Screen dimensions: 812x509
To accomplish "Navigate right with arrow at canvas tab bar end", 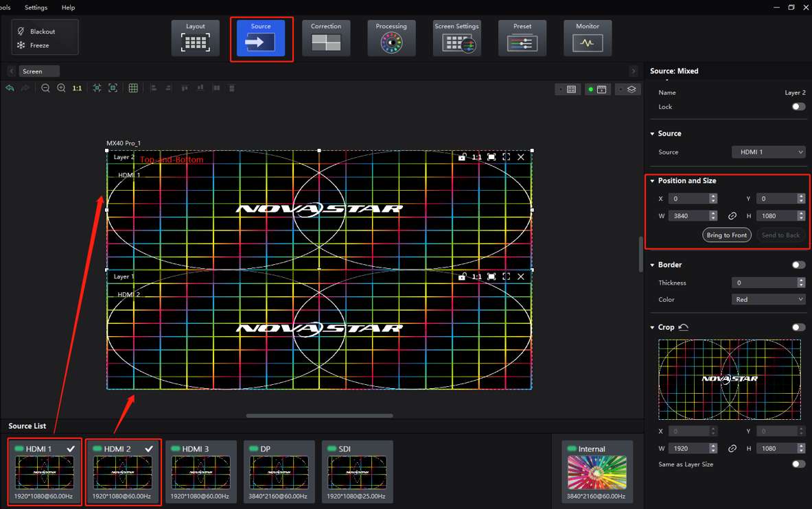I will click(x=634, y=71).
